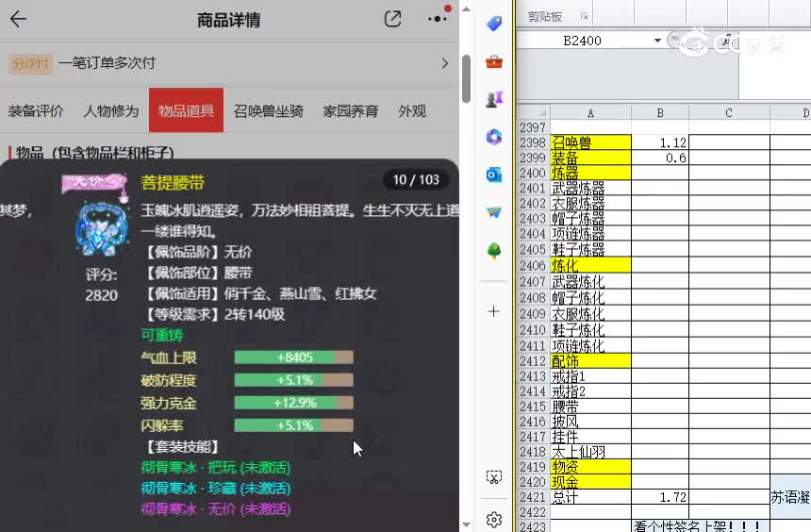Click the 总计 cell
This screenshot has height=532, width=811.
click(x=590, y=497)
